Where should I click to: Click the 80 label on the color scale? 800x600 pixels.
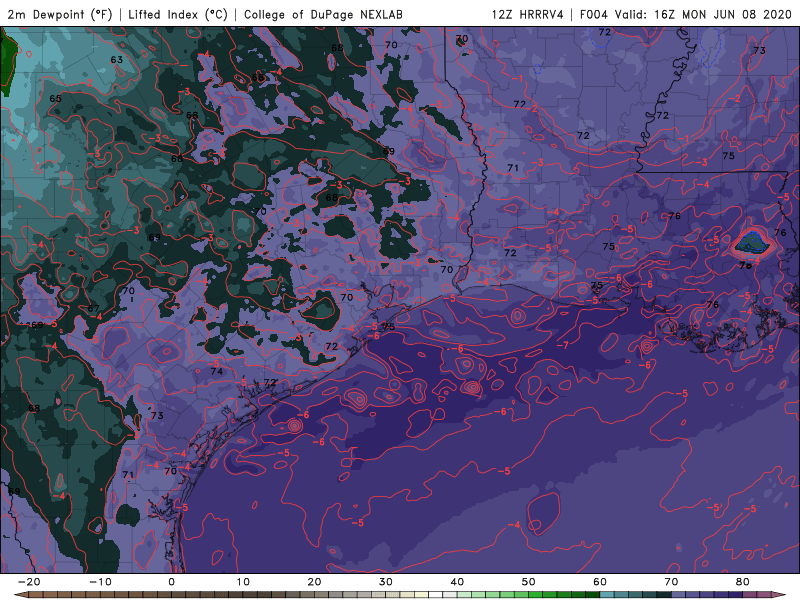(x=743, y=582)
